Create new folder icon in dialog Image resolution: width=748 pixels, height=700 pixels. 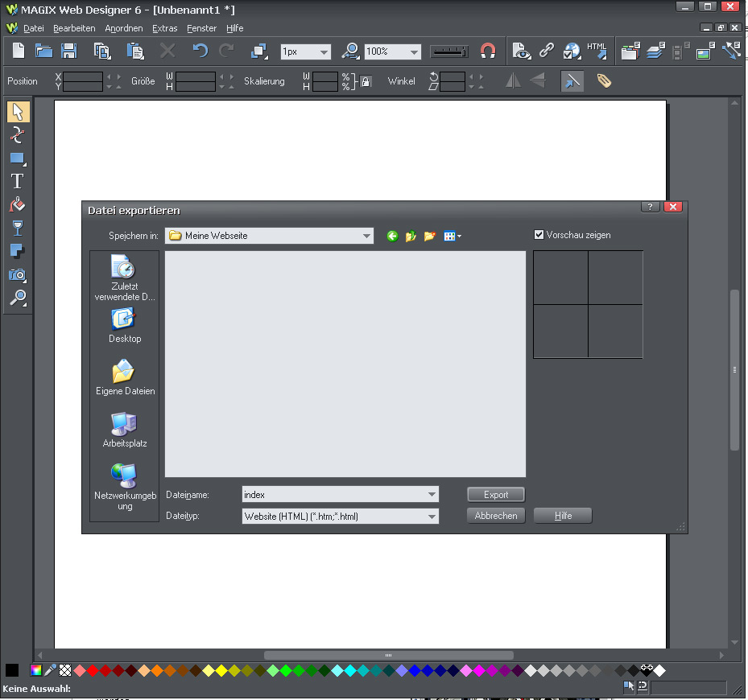430,236
